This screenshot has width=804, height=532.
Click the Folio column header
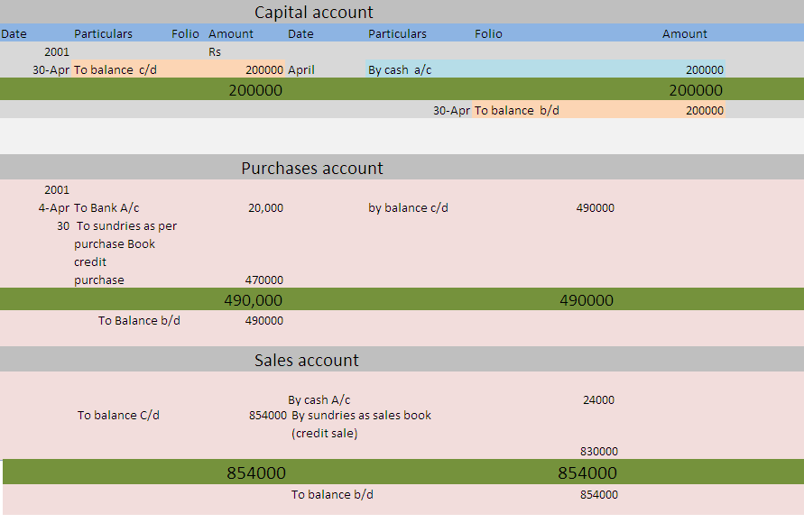(185, 33)
